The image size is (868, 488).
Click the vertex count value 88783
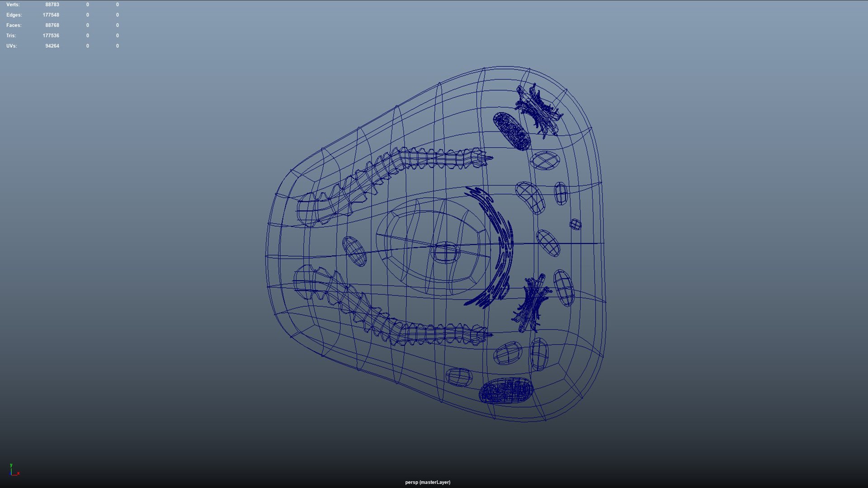click(x=52, y=5)
